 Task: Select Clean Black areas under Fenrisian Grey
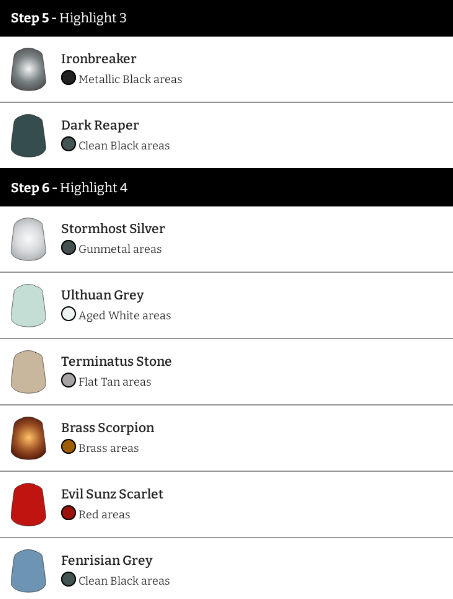click(x=124, y=581)
